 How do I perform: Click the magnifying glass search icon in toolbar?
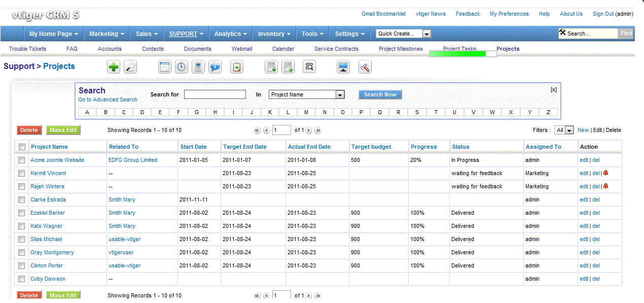pos(130,67)
